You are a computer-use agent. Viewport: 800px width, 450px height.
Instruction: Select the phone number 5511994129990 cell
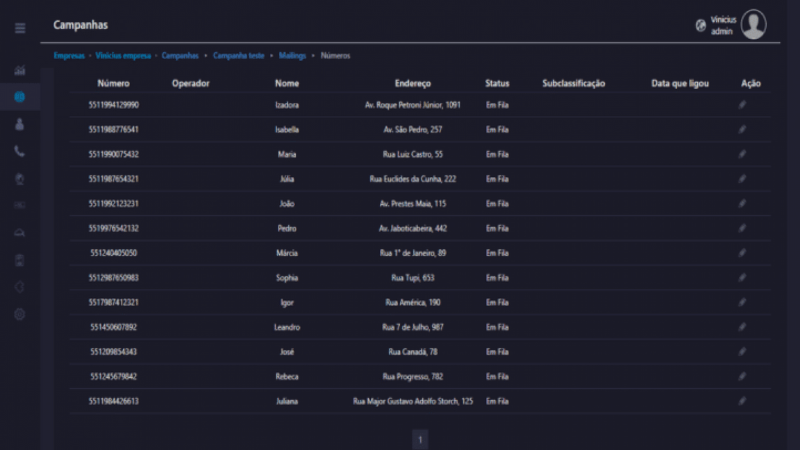(113, 105)
